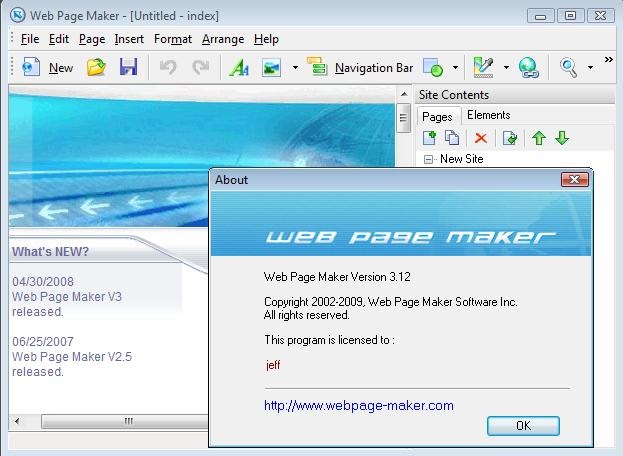The width and height of the screenshot is (623, 456).
Task: Click the Web Page Maker V3 text
Action: tap(67, 297)
